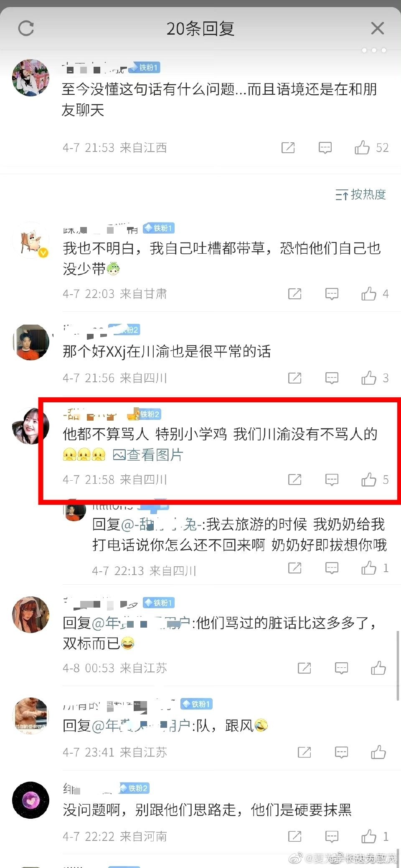Viewport: 401px width, 868px height.
Task: Open the avatar of the top commenter
Action: [31, 78]
